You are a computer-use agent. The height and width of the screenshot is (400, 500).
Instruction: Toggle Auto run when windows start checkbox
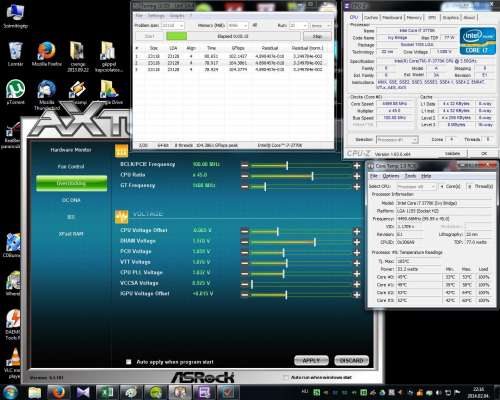[285, 377]
